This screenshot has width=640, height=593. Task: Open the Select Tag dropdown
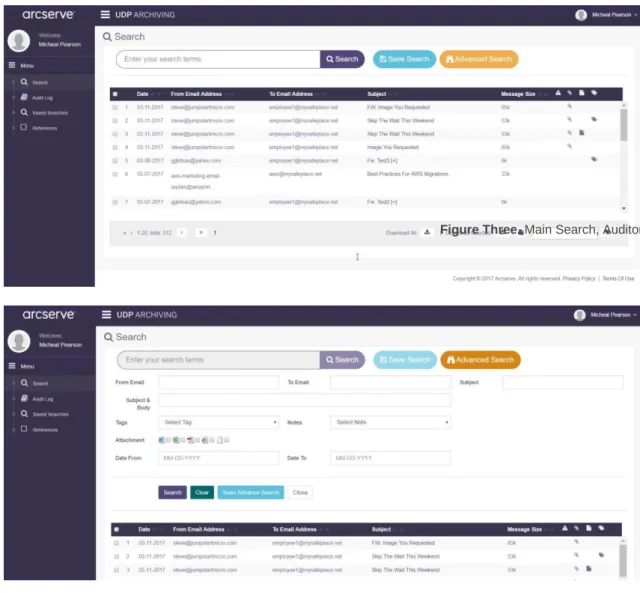click(x=218, y=422)
